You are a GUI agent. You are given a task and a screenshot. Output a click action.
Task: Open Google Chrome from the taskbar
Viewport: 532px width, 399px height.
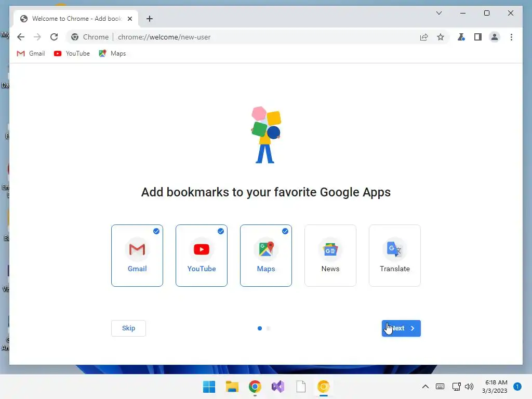pyautogui.click(x=255, y=387)
